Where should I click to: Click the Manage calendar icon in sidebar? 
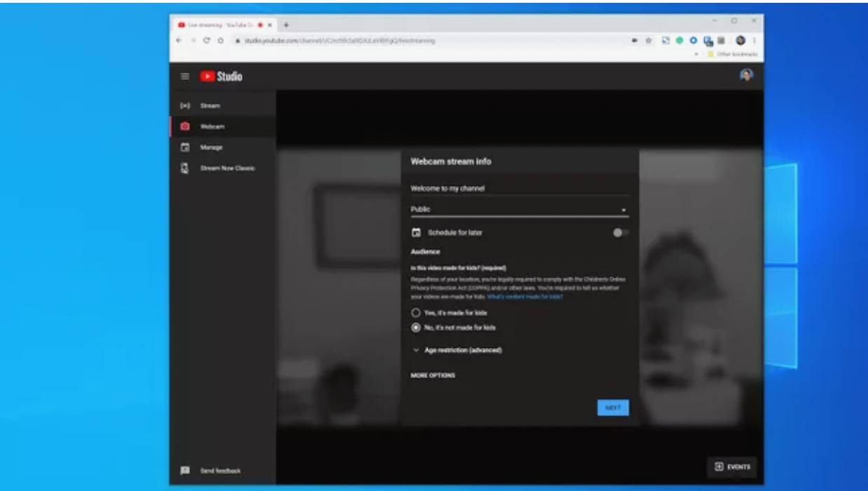[185, 147]
